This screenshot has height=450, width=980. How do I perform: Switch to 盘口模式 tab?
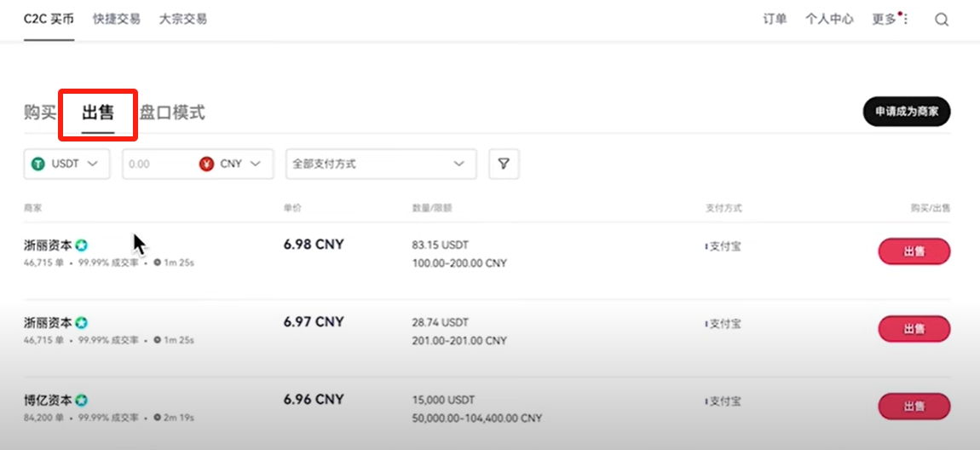click(x=172, y=112)
